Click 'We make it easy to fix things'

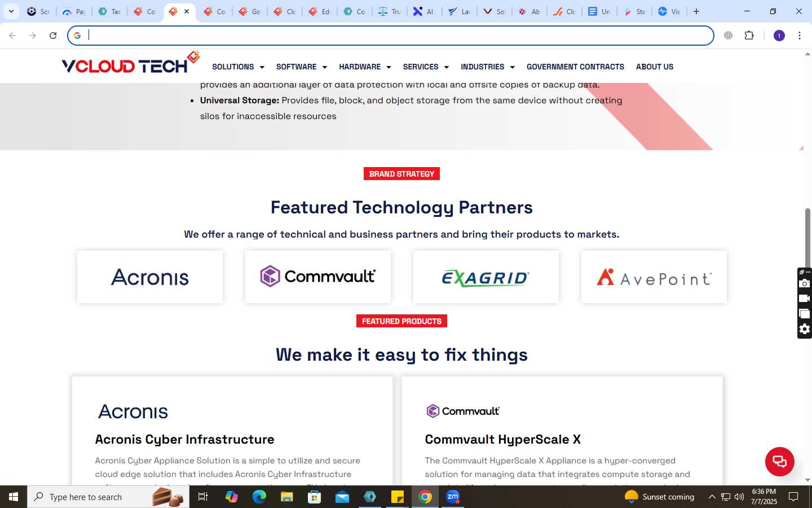pyautogui.click(x=401, y=354)
